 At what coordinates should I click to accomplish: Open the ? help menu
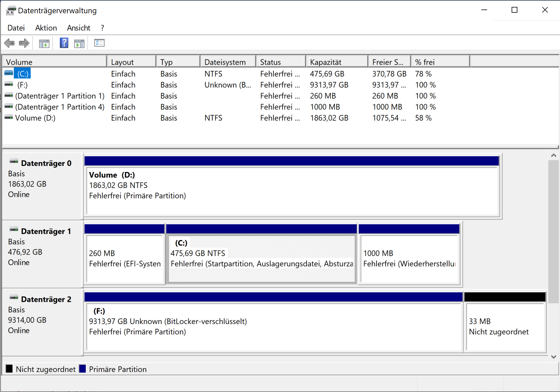click(102, 28)
